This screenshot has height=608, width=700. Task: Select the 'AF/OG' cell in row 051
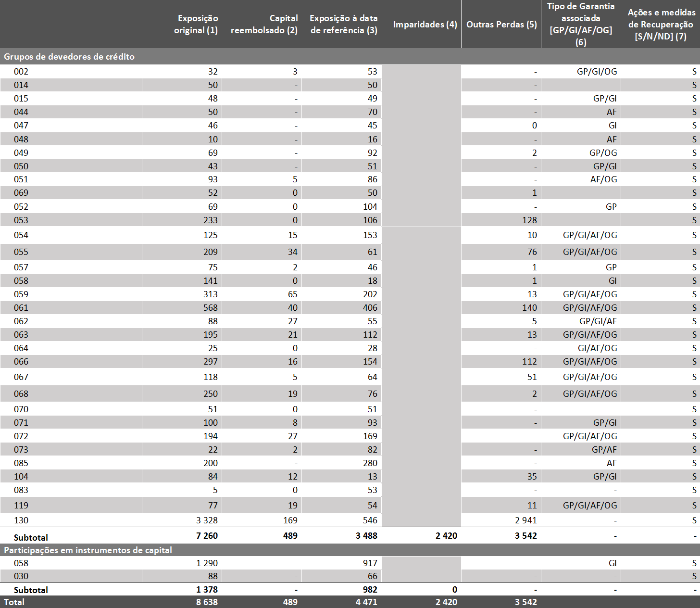(x=603, y=179)
